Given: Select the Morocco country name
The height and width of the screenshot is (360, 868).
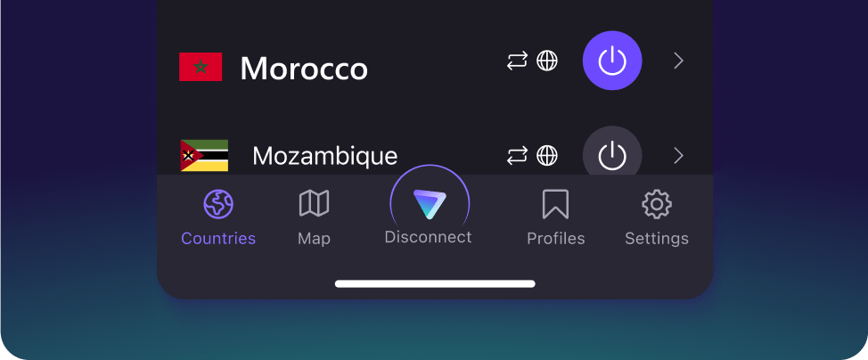Looking at the screenshot, I should (x=304, y=69).
